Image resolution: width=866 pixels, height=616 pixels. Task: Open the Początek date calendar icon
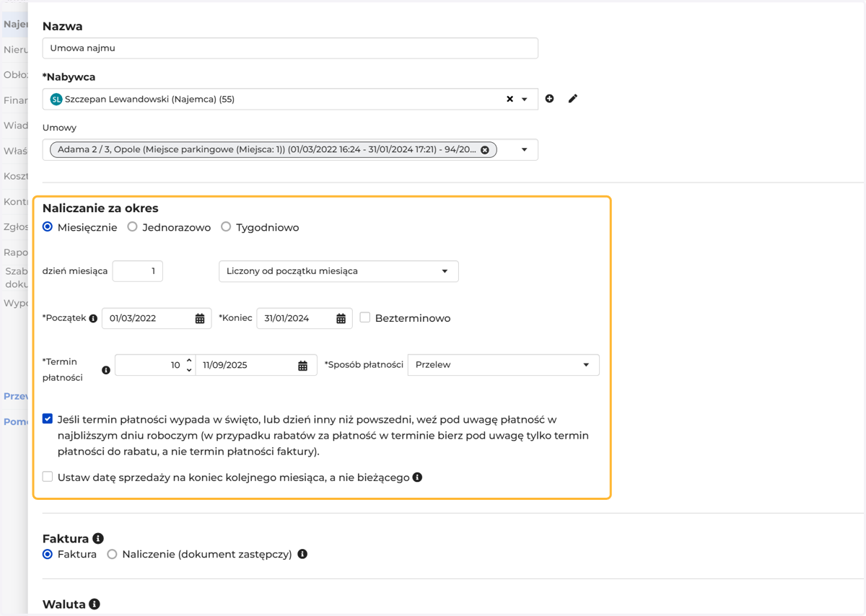tap(200, 319)
